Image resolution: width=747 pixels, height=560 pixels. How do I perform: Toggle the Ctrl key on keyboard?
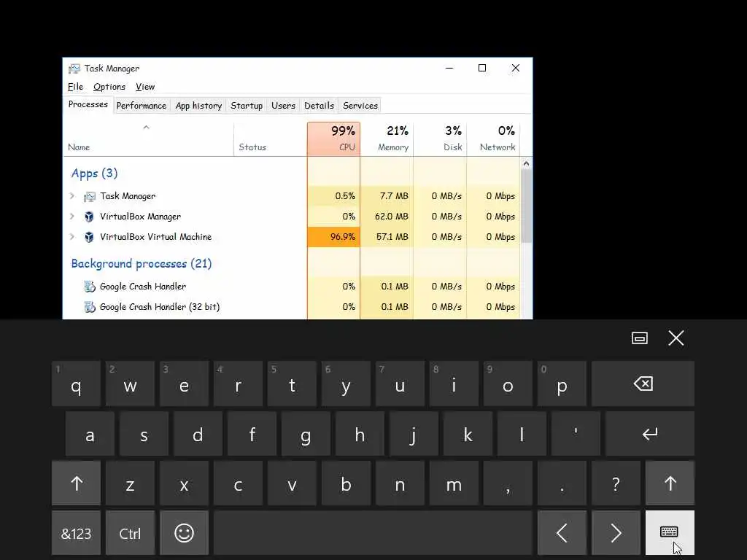point(130,533)
